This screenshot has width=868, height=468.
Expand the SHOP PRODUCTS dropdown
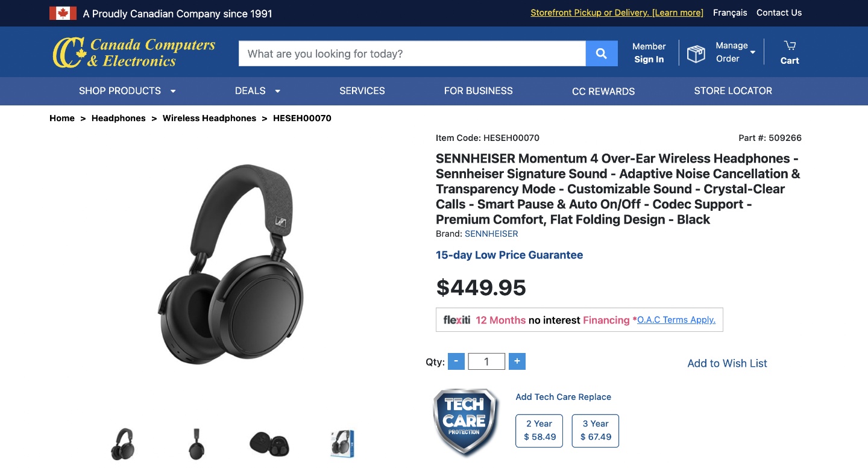point(127,91)
